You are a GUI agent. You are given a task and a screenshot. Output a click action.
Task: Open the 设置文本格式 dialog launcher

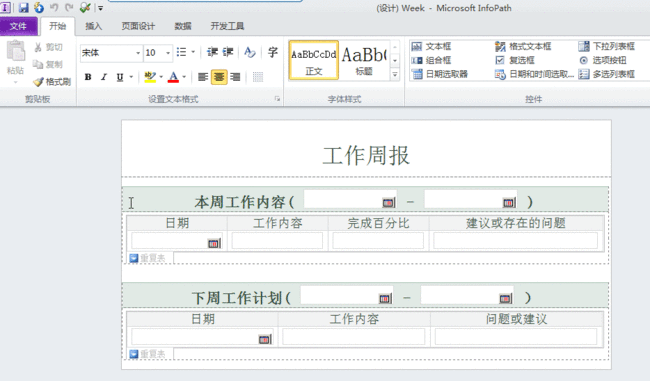[x=277, y=99]
